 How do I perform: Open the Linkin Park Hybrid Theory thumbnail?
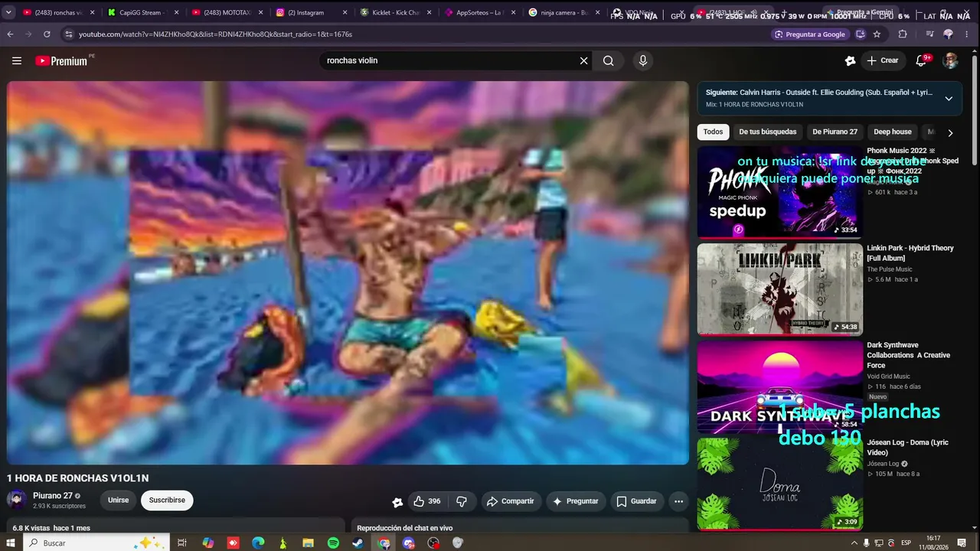[x=779, y=289]
